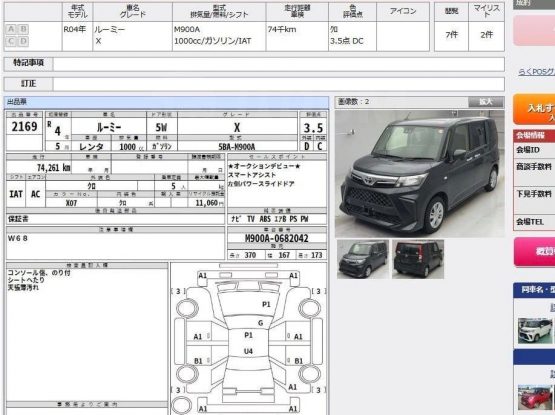Click the orange 入札する bid button
555x415 pixels.
click(x=534, y=109)
